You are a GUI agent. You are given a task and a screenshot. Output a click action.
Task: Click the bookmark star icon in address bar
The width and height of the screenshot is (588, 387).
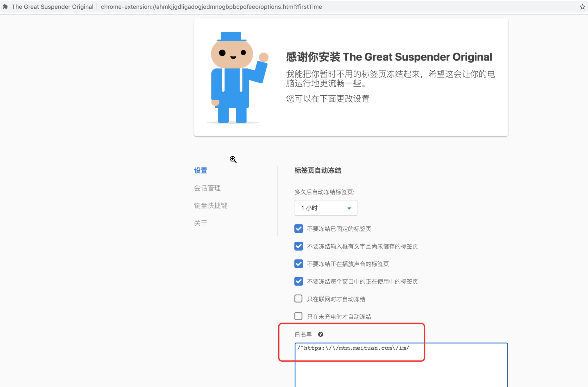pyautogui.click(x=582, y=7)
